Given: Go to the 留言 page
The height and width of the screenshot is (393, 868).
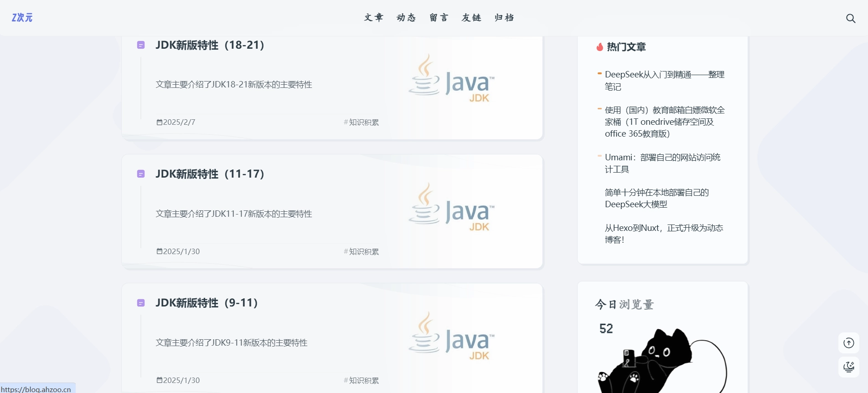Looking at the screenshot, I should coord(439,18).
